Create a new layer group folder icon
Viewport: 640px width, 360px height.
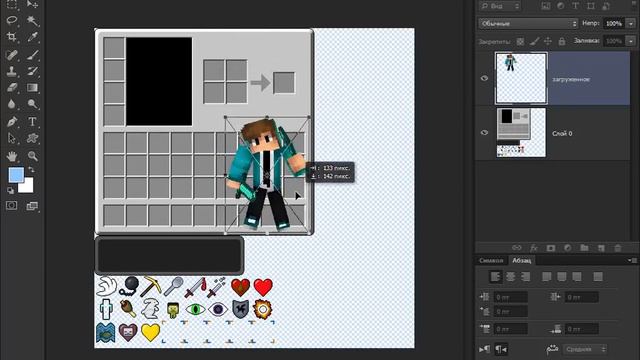point(584,248)
